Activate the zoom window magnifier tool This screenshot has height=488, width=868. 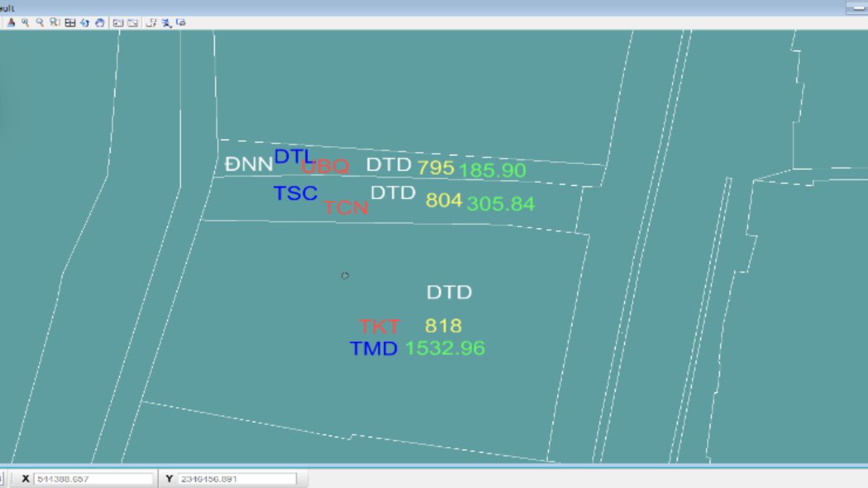point(55,22)
